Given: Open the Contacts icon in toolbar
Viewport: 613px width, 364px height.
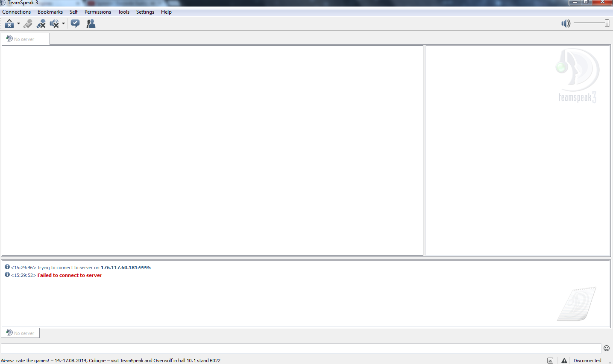Looking at the screenshot, I should point(91,24).
